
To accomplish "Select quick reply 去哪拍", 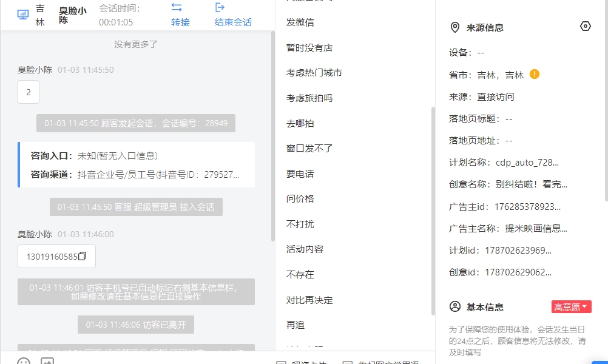I will pyautogui.click(x=300, y=124).
